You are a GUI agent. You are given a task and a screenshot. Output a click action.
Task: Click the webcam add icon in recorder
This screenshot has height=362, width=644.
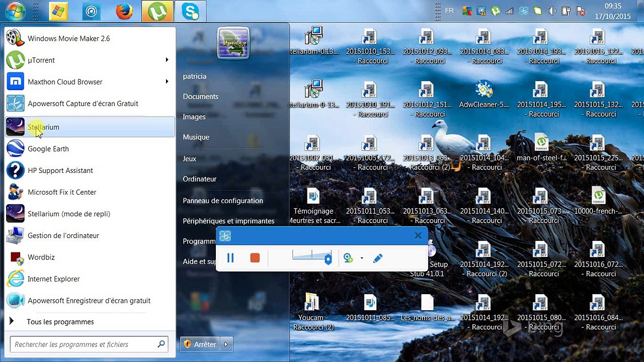tap(348, 258)
